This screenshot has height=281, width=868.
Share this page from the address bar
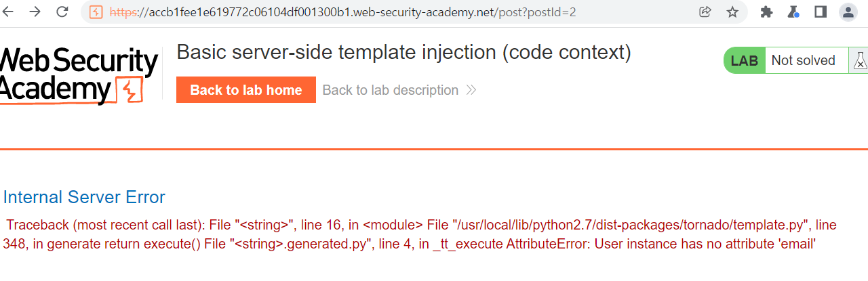(x=705, y=12)
